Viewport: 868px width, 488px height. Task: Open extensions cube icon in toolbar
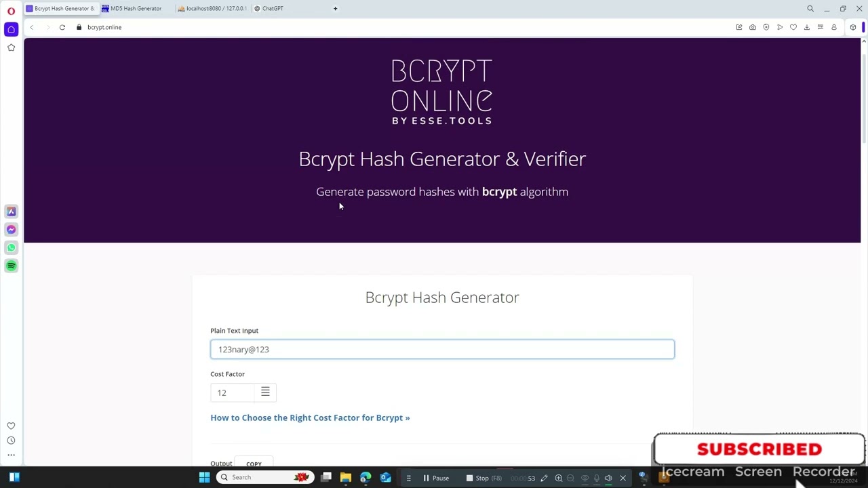853,27
